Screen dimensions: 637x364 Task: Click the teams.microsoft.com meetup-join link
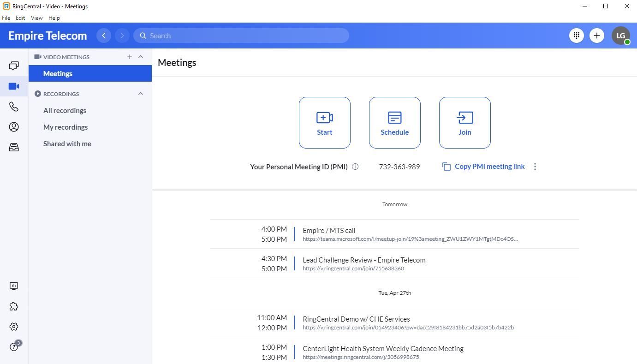pos(410,239)
